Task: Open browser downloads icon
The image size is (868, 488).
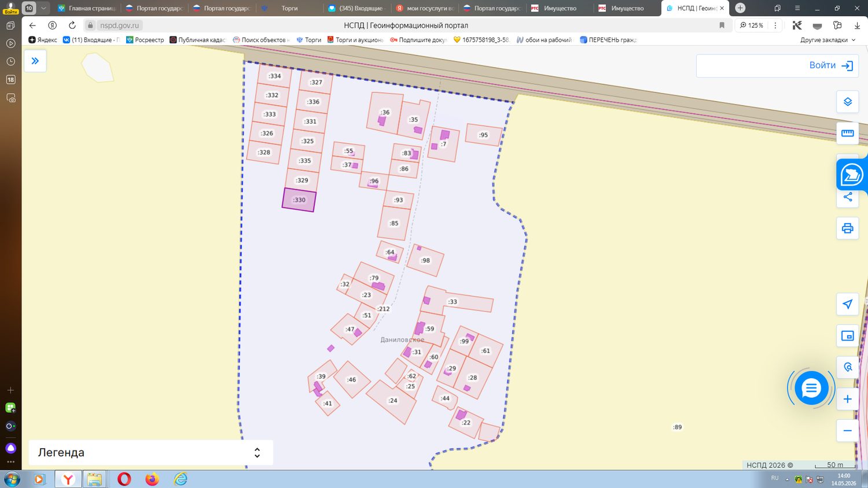Action: 857,25
